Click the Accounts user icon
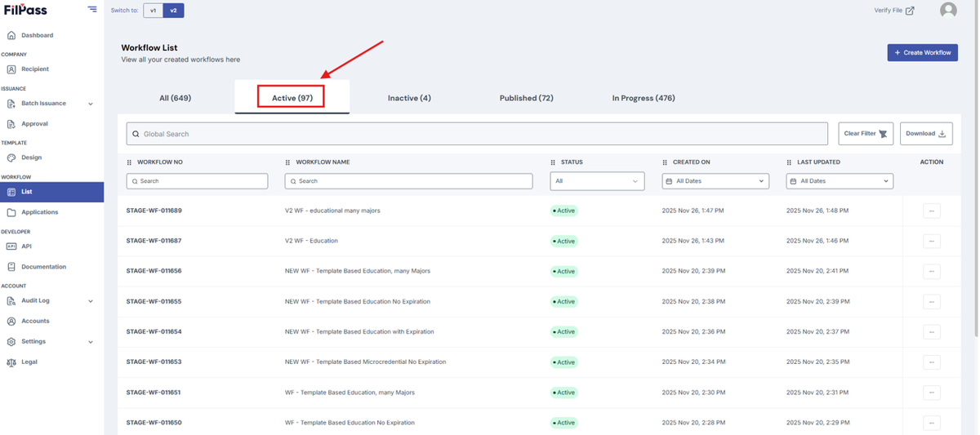The image size is (980, 435). [x=11, y=321]
